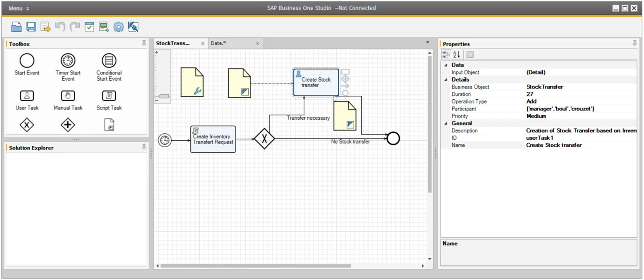This screenshot has height=280, width=644.
Task: Click the greyed Property Pages icon
Action: click(469, 55)
